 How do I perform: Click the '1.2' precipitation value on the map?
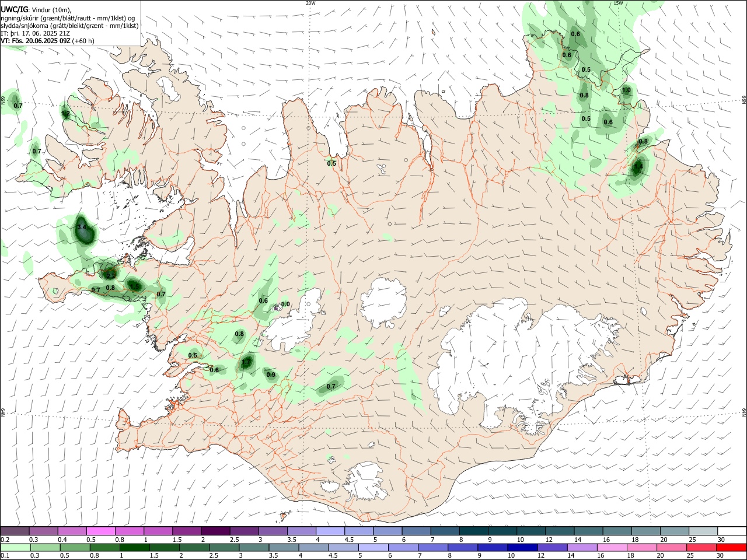click(x=66, y=113)
